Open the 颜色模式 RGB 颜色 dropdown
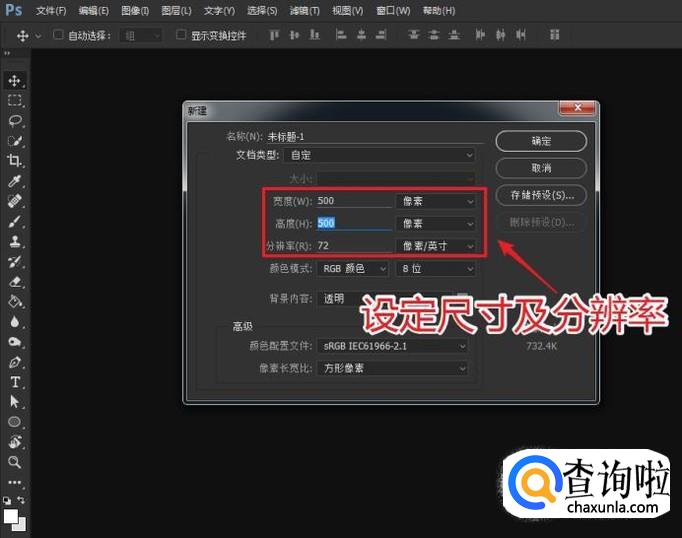The image size is (682, 538). (353, 269)
